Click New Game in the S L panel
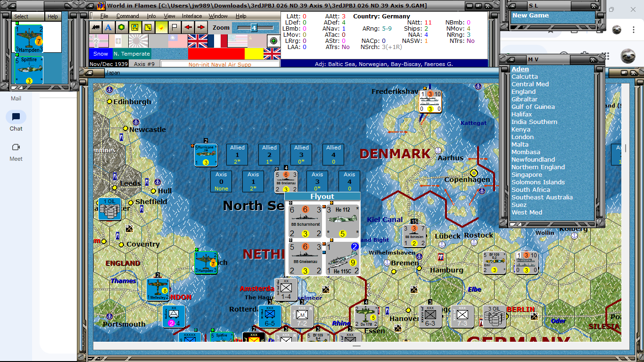 530,16
